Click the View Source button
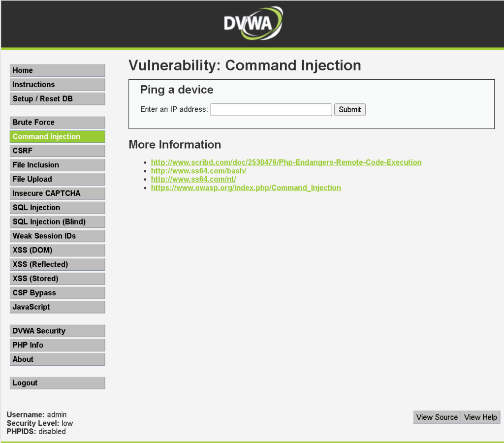 [x=437, y=417]
